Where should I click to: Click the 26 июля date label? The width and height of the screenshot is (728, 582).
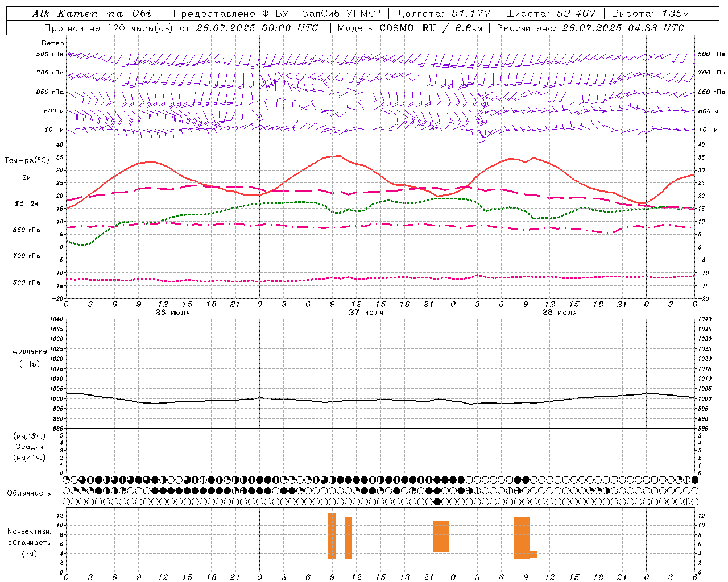pos(173,312)
